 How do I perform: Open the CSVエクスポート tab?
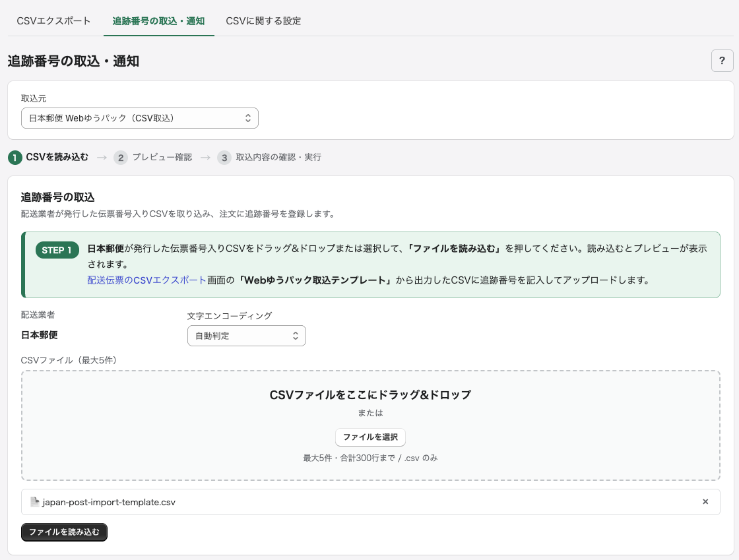(53, 20)
